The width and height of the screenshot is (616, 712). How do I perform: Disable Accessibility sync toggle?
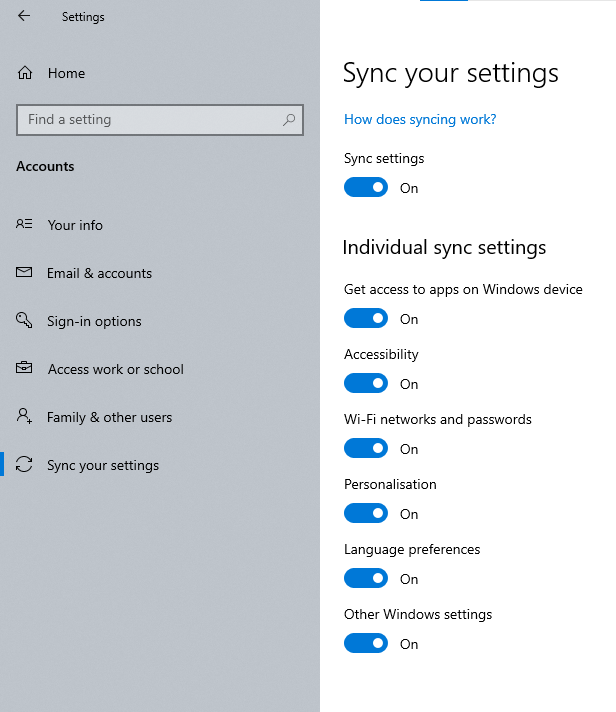366,383
